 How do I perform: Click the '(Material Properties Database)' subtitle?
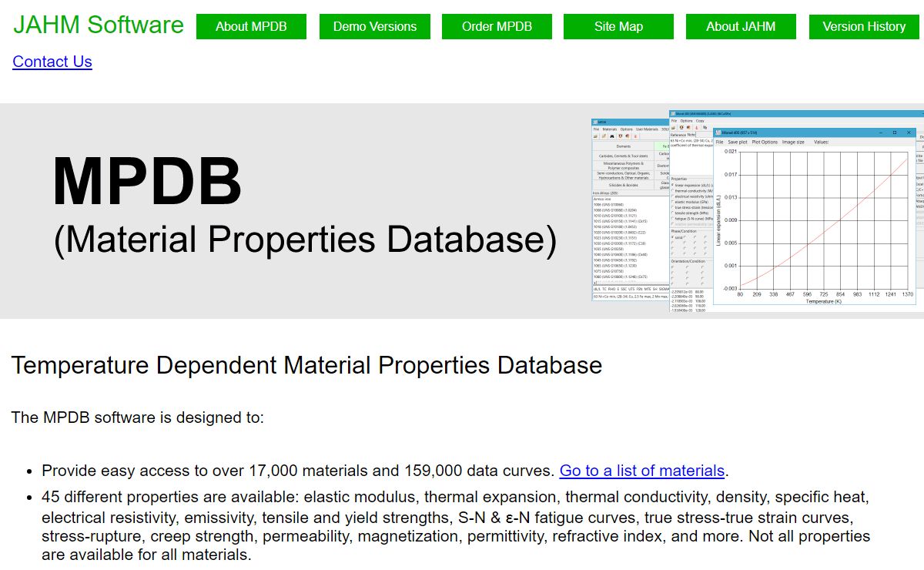(x=305, y=239)
